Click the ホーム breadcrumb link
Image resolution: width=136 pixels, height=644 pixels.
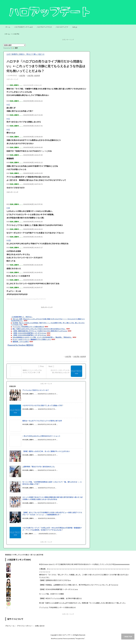click(7, 34)
